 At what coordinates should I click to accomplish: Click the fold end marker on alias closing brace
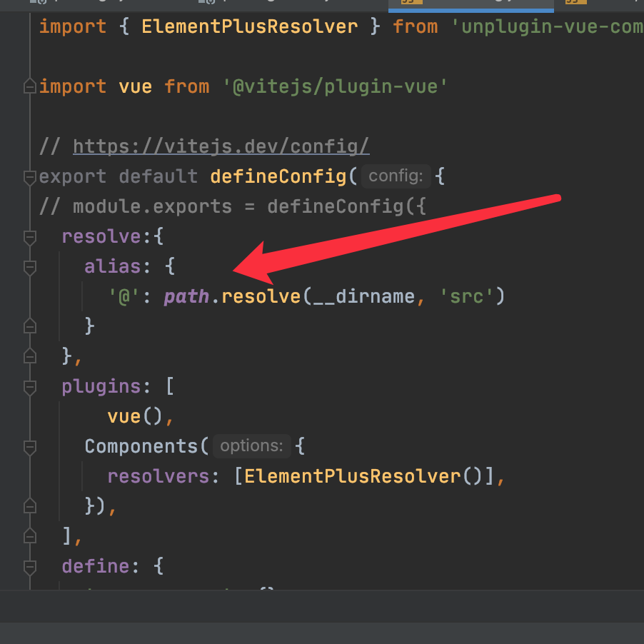(x=30, y=326)
